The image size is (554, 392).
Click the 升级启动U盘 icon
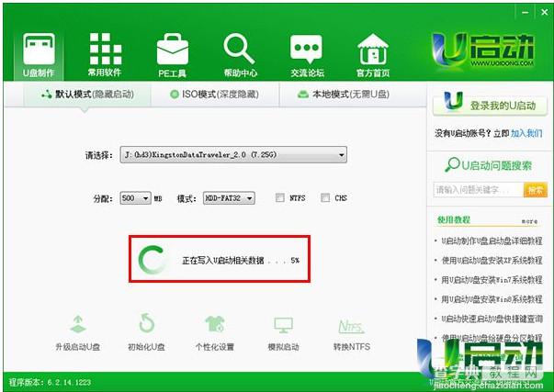[78, 324]
